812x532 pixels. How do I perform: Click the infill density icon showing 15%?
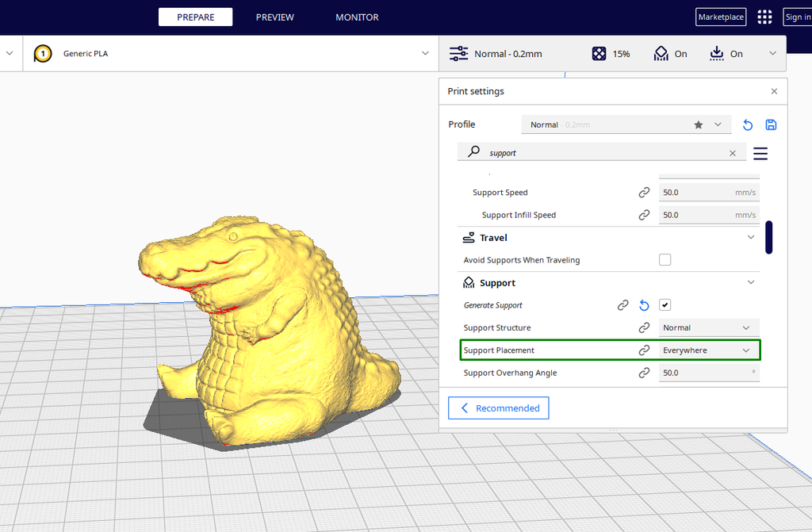coord(599,53)
